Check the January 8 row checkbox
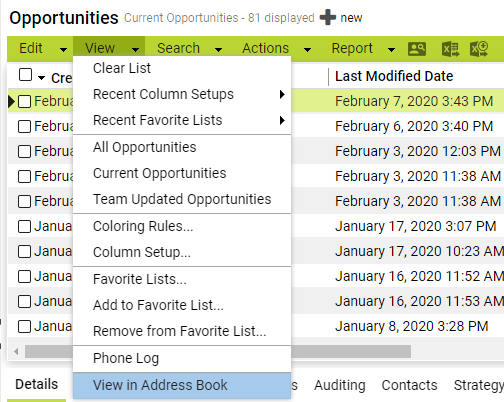Image resolution: width=504 pixels, height=402 pixels. click(x=24, y=326)
